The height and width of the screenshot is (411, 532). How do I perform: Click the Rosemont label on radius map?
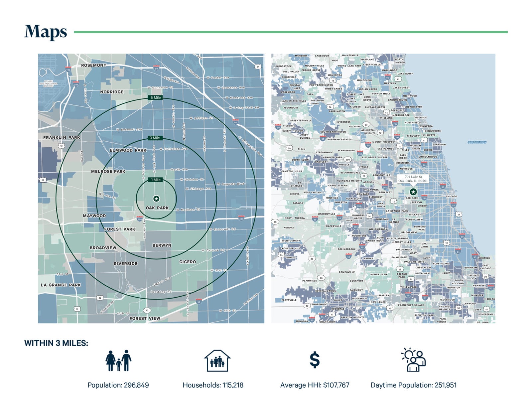point(94,65)
